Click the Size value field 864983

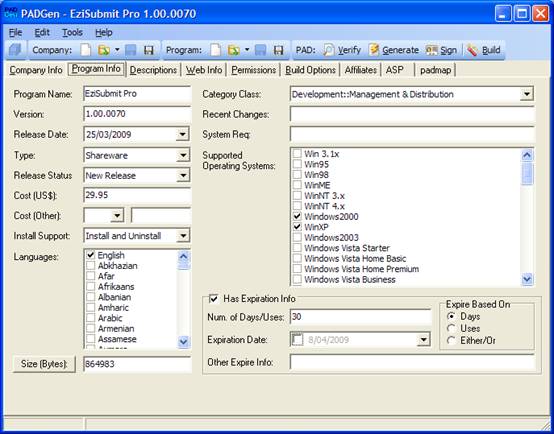(x=137, y=364)
